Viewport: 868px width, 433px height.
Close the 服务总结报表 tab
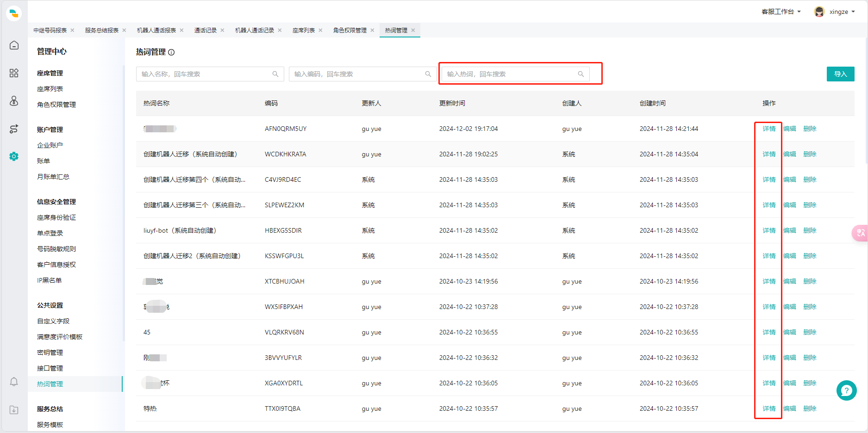point(124,31)
